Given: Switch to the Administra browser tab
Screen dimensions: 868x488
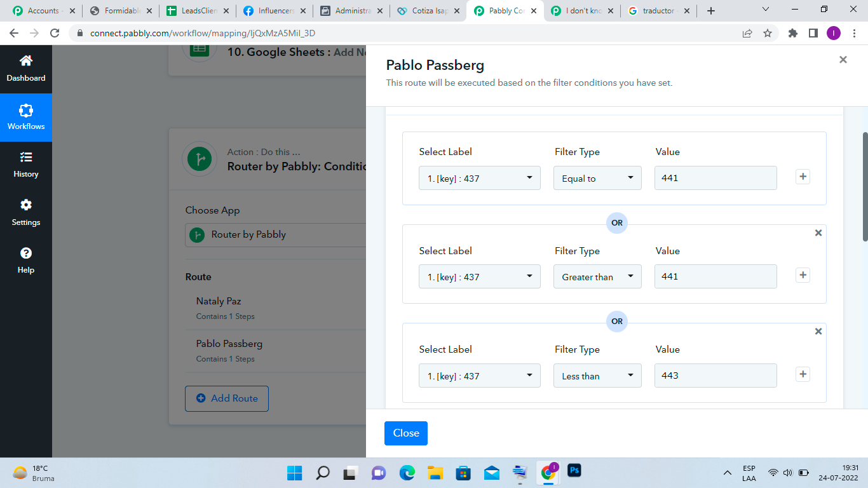Looking at the screenshot, I should tap(353, 11).
